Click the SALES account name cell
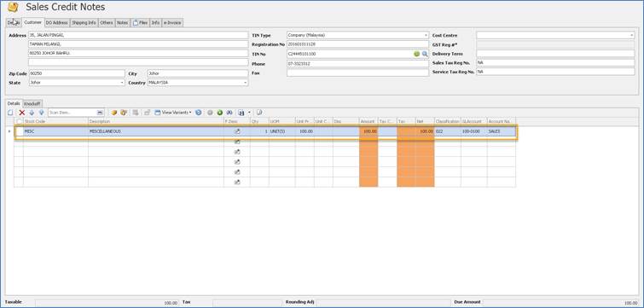644x308 pixels. [x=501, y=131]
